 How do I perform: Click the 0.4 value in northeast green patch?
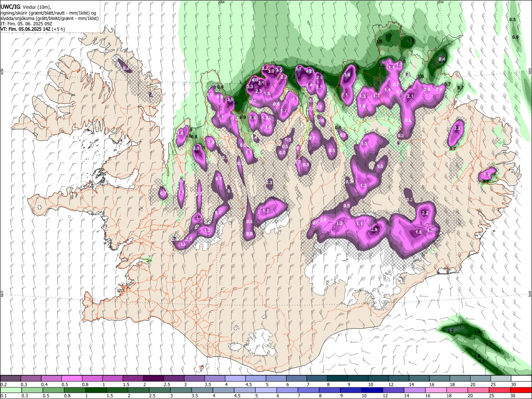click(442, 59)
